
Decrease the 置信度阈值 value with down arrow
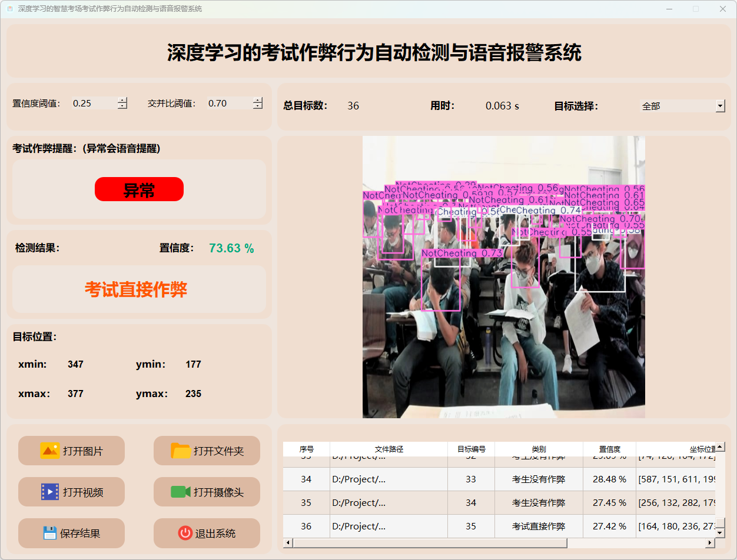(x=122, y=106)
